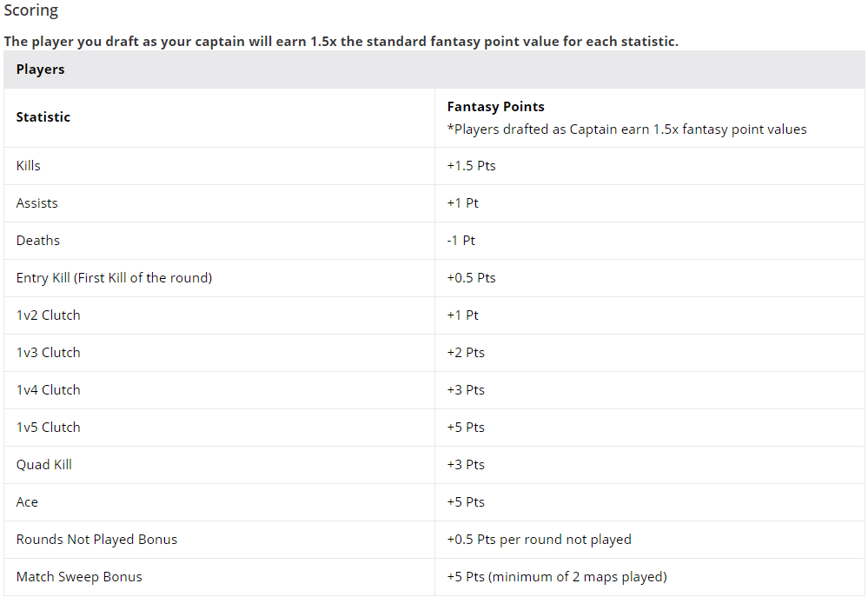This screenshot has height=597, width=868.
Task: Click the +1.5 Pts value for Kills
Action: click(471, 166)
